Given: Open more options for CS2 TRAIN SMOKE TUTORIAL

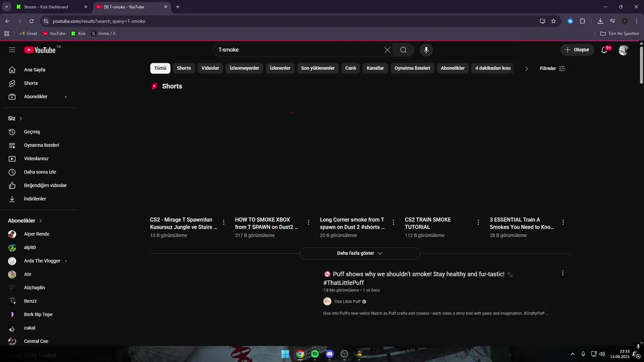Looking at the screenshot, I should pyautogui.click(x=478, y=222).
